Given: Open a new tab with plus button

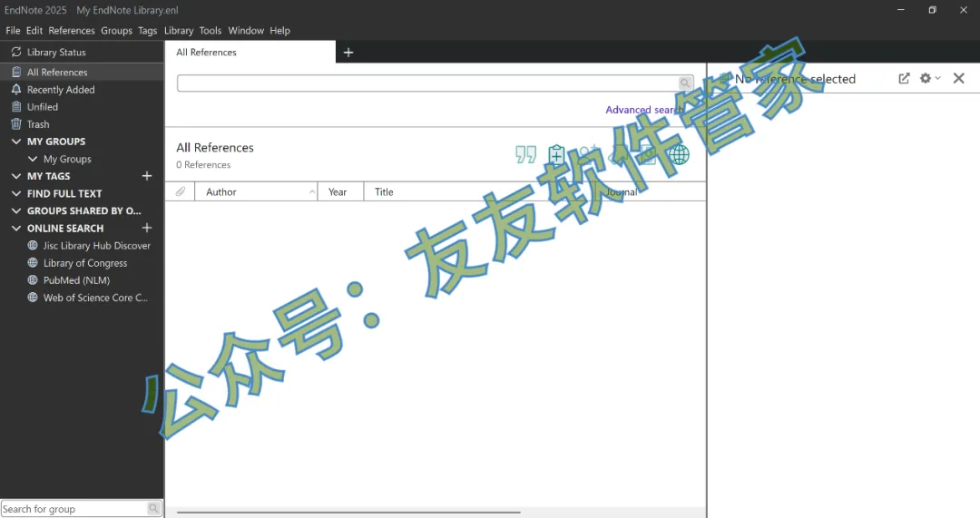Looking at the screenshot, I should click(x=348, y=53).
